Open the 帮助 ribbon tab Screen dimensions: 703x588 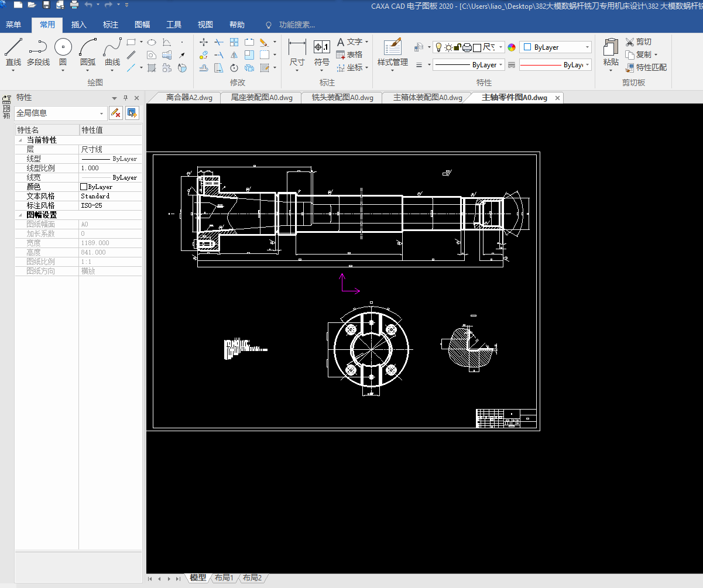pos(237,25)
